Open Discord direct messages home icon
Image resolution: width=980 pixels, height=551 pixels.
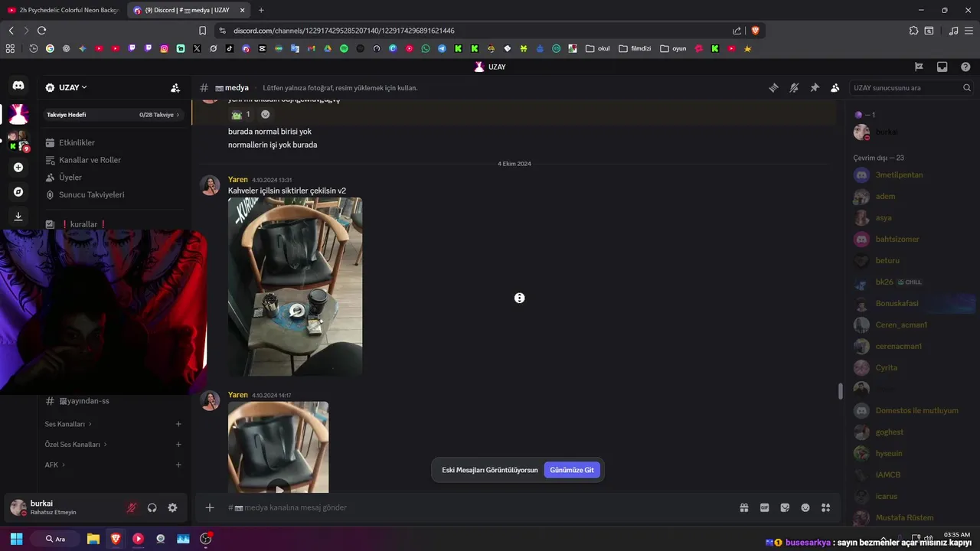pos(18,86)
